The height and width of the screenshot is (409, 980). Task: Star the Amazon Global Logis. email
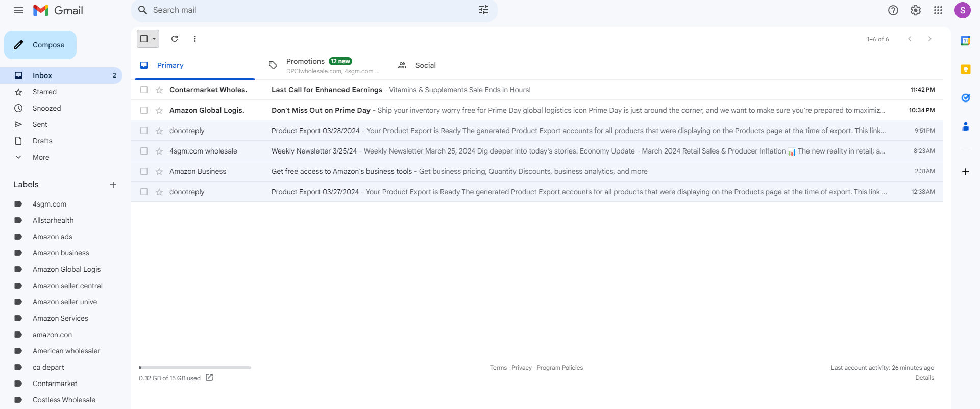159,110
